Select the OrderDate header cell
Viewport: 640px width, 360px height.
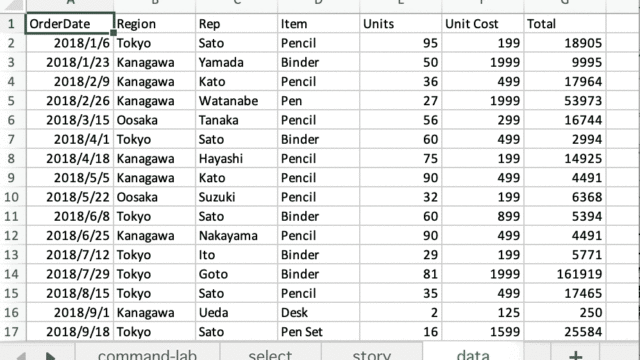(70, 24)
